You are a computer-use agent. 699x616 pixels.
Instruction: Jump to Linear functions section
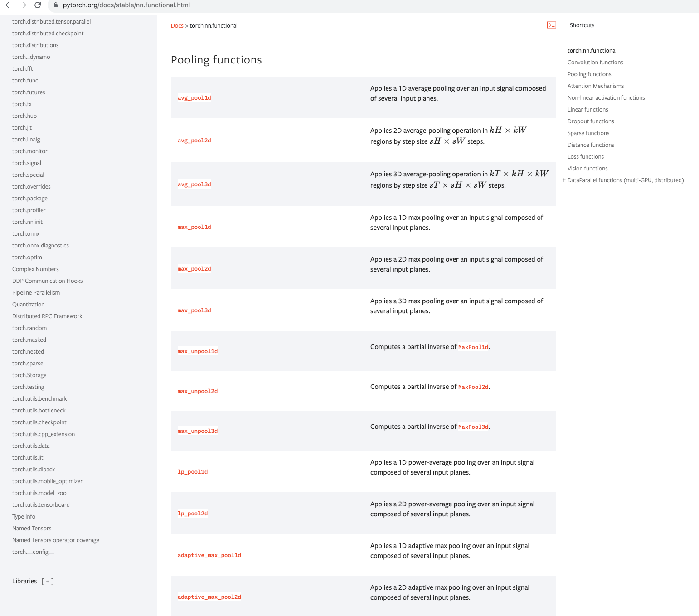(x=588, y=110)
